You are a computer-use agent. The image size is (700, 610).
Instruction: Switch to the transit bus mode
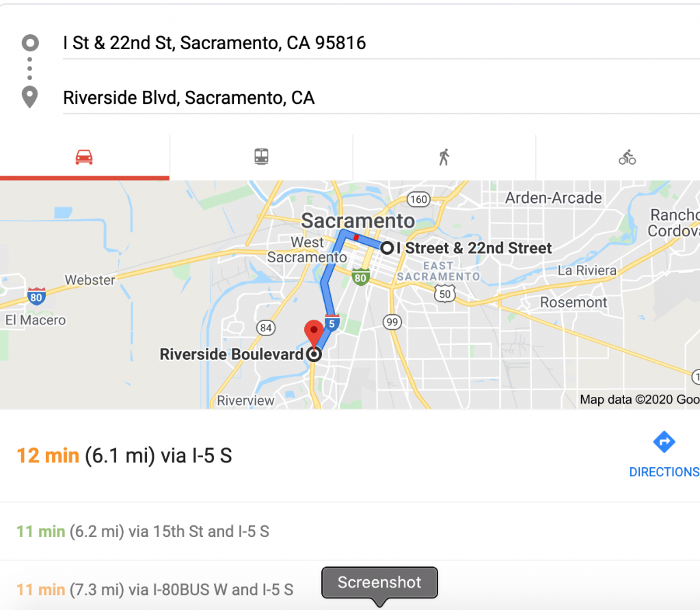coord(261,158)
